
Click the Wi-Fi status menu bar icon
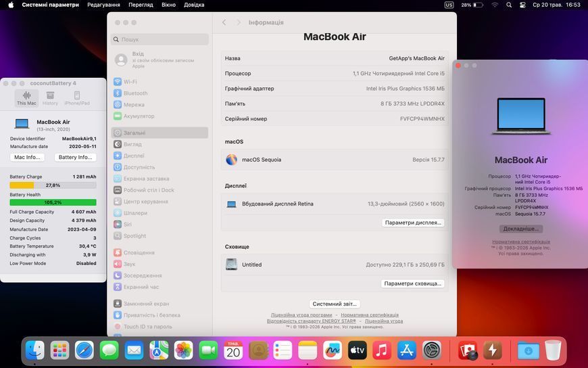coord(495,5)
